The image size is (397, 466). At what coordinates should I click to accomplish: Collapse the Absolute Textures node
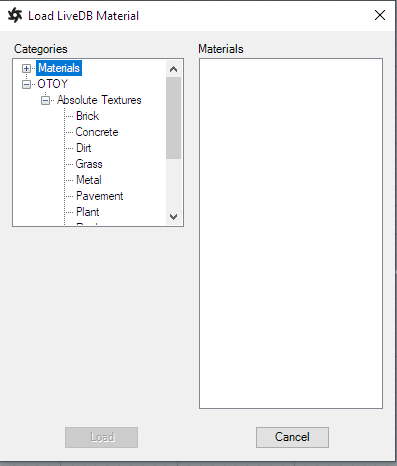[x=45, y=100]
